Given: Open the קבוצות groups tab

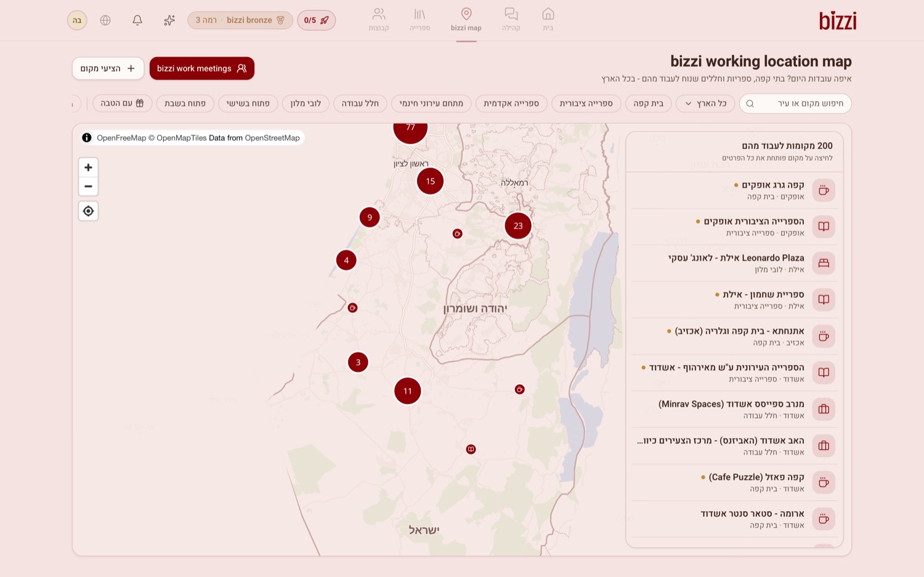Looking at the screenshot, I should click(378, 20).
